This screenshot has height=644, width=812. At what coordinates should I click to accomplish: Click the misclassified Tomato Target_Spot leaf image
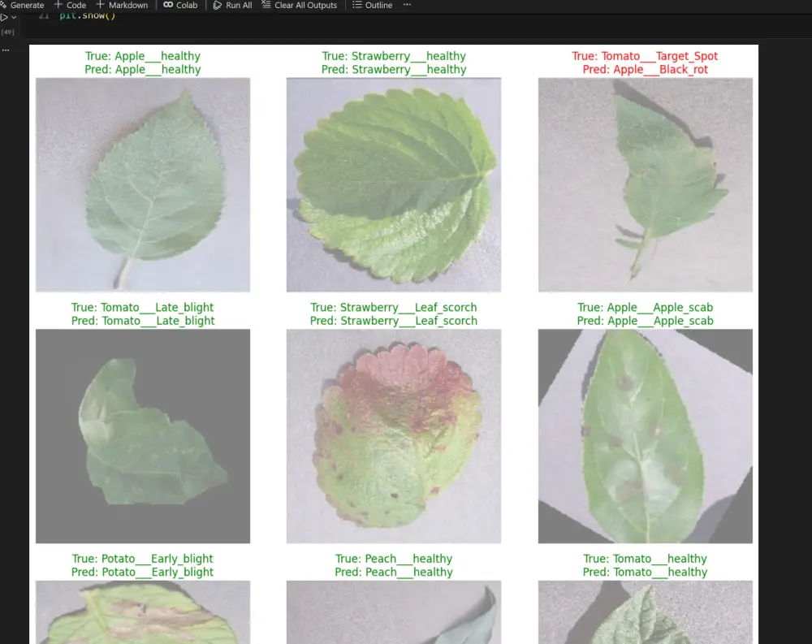[x=646, y=185]
